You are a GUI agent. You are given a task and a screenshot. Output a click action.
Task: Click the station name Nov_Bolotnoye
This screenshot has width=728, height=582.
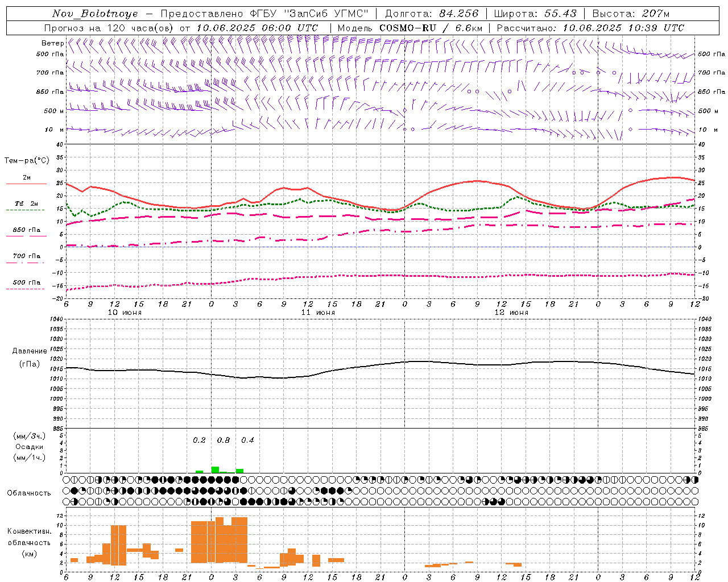pyautogui.click(x=95, y=14)
